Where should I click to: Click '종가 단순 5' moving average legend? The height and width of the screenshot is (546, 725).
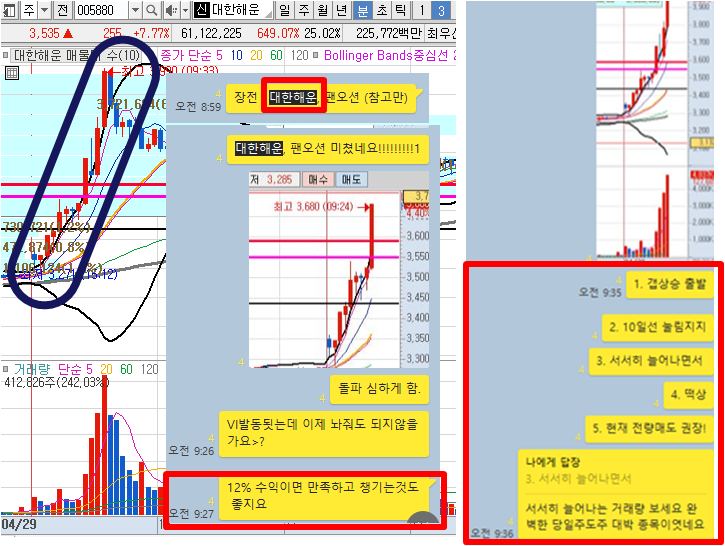[x=191, y=55]
